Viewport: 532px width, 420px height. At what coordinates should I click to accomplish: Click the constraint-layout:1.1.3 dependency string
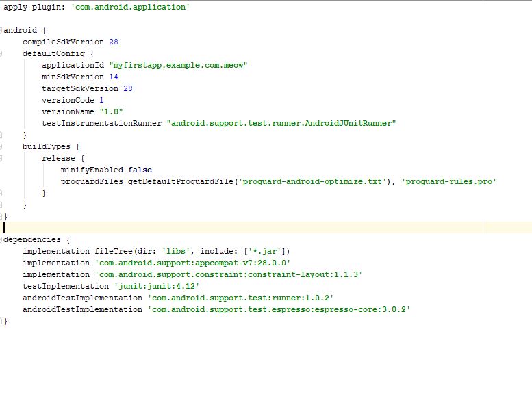click(227, 274)
